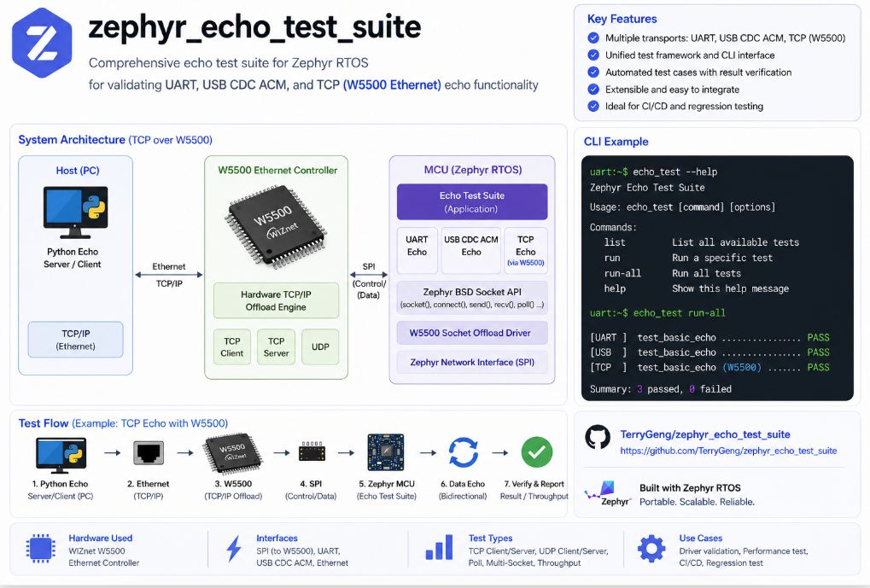The width and height of the screenshot is (870, 588).
Task: Click the green Verify & Report checkmark icon
Action: (536, 452)
